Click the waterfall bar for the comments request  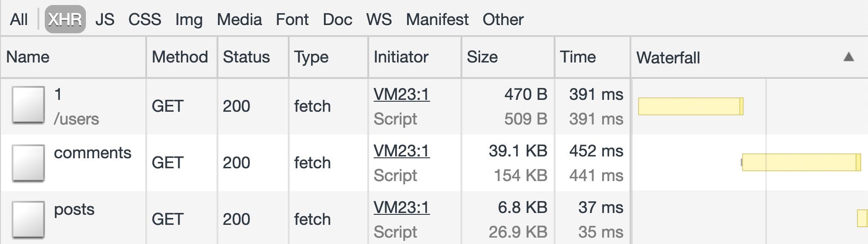click(x=801, y=162)
